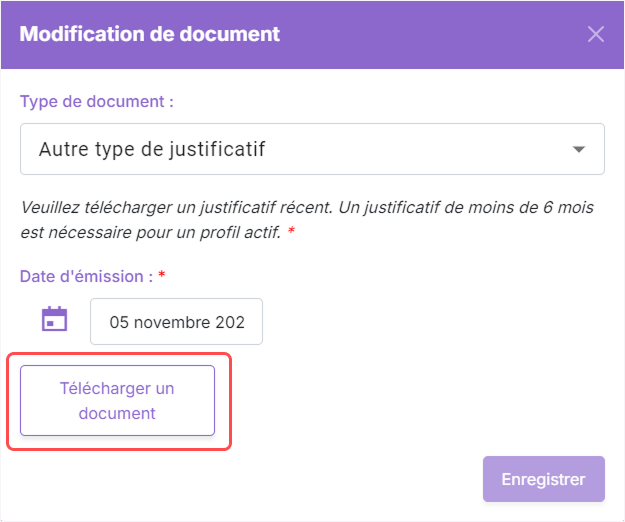Click the '05 novembre' date input field

point(177,322)
